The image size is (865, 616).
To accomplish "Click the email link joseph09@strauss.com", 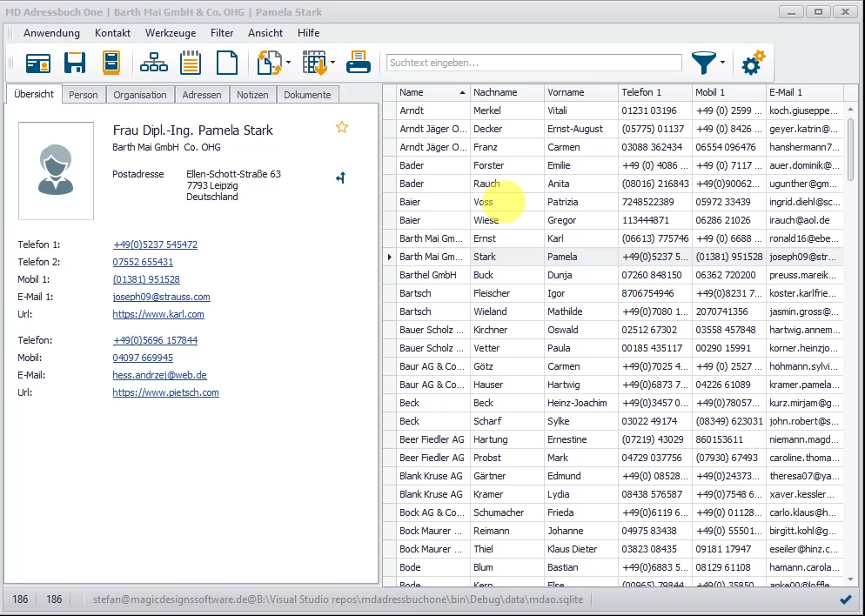I will (161, 297).
